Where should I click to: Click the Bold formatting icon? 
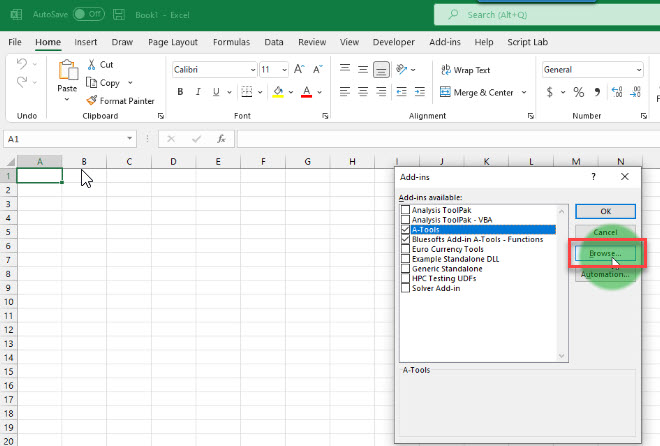coord(181,92)
